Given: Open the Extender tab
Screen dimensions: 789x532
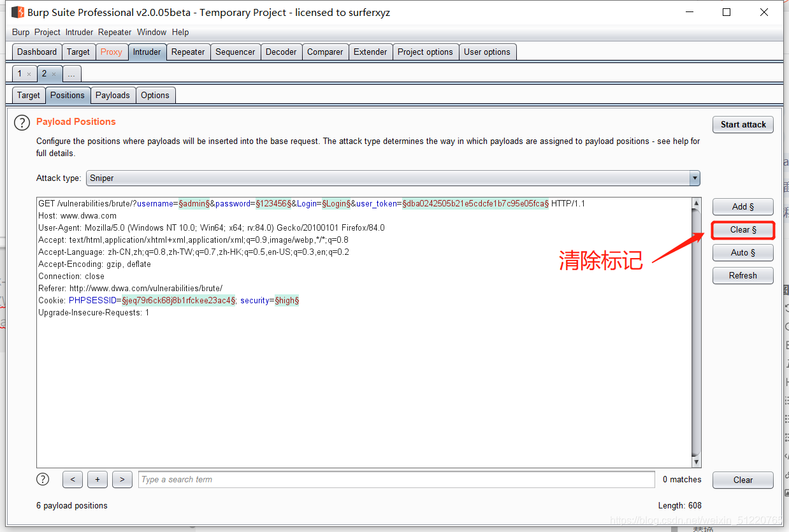Looking at the screenshot, I should [x=370, y=52].
